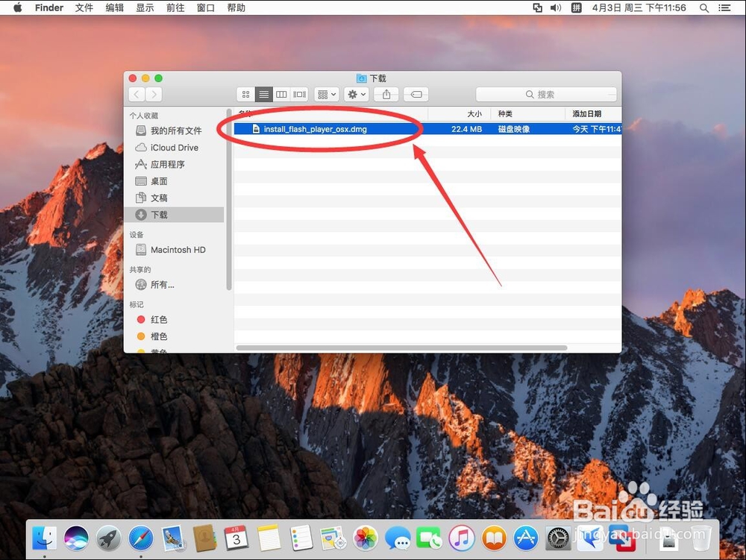The height and width of the screenshot is (560, 746).
Task: Open 应用程序 in sidebar
Action: click(174, 165)
